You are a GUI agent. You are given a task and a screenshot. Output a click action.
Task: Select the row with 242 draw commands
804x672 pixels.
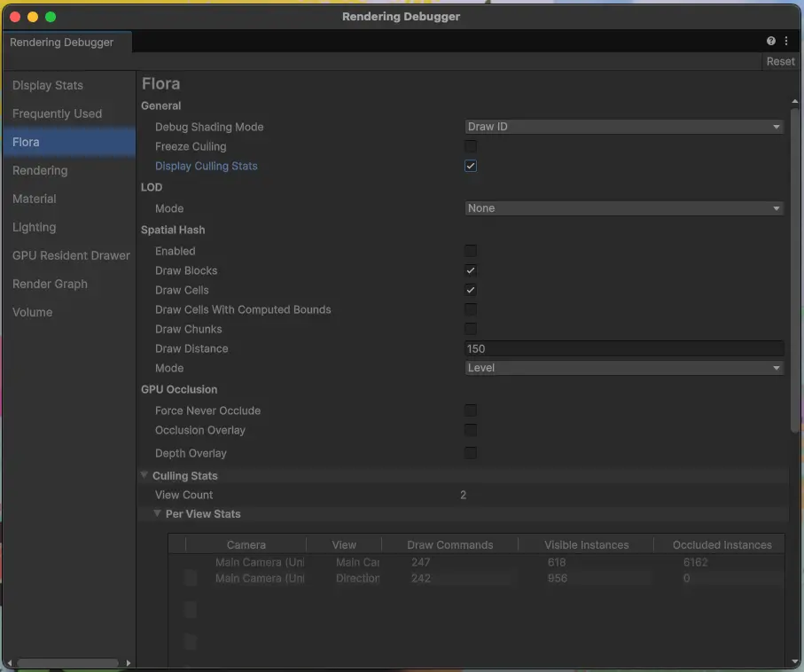coord(476,578)
